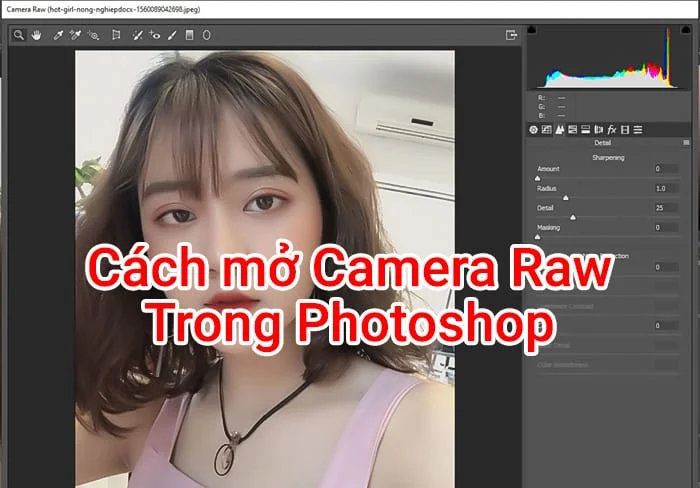Click the Amount label in Sharpening

click(548, 169)
